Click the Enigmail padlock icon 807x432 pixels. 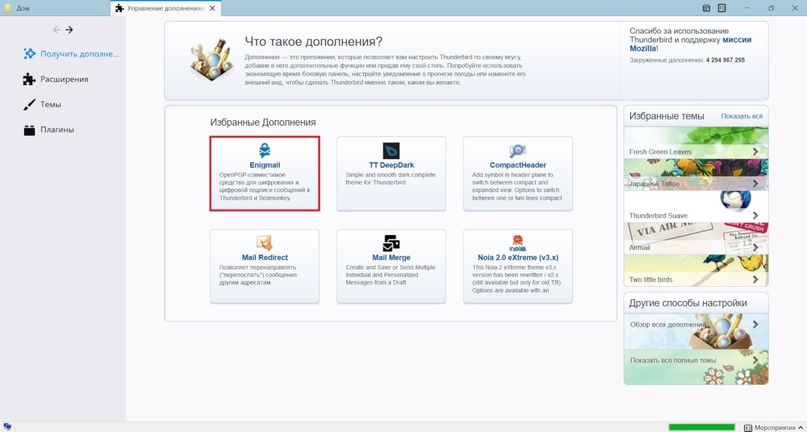pos(265,150)
